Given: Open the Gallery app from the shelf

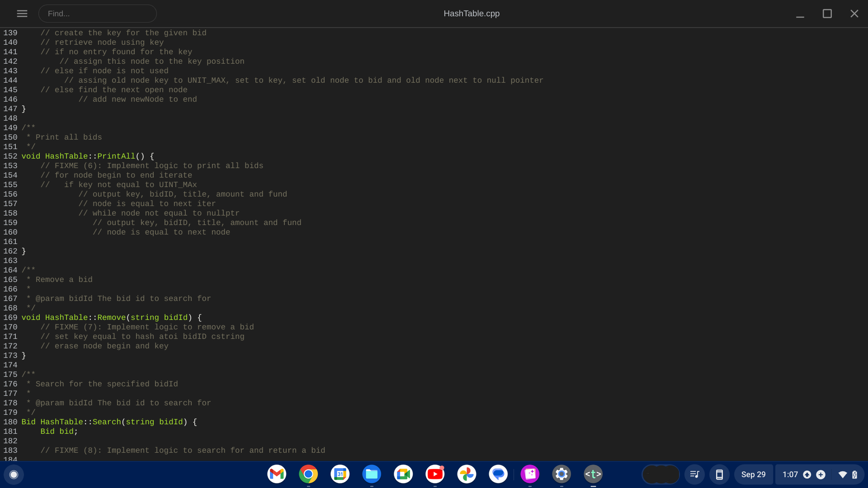Looking at the screenshot, I should (x=530, y=474).
